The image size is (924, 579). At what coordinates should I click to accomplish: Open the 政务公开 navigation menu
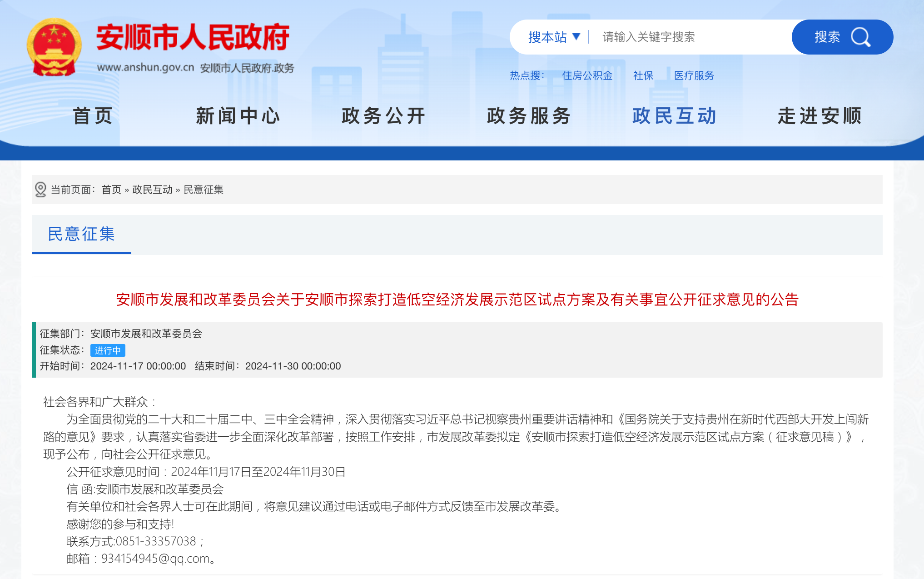pos(383,116)
